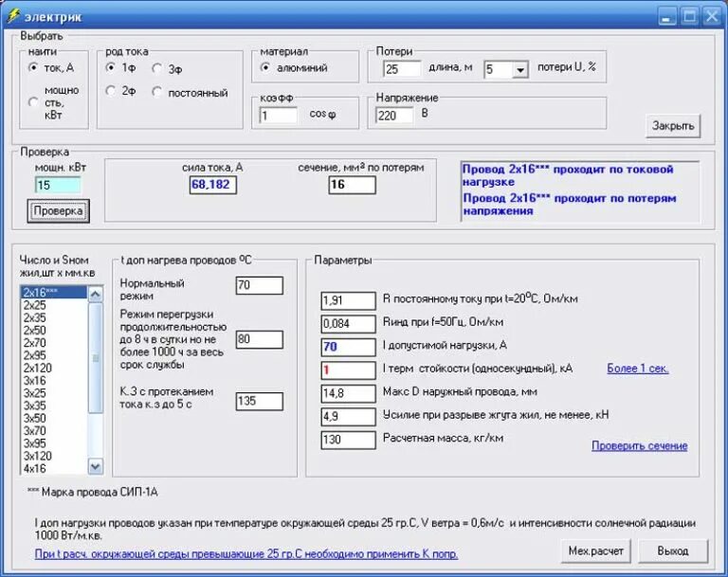Run the 'Проверка' button

(x=58, y=211)
